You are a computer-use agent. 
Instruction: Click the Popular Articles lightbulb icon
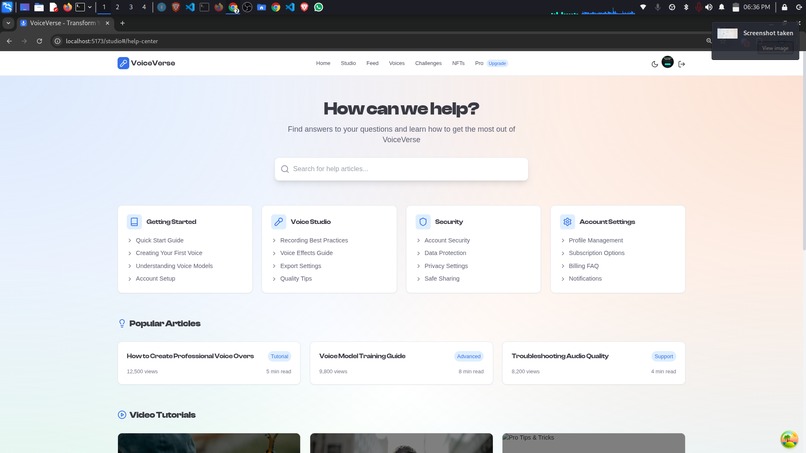122,323
